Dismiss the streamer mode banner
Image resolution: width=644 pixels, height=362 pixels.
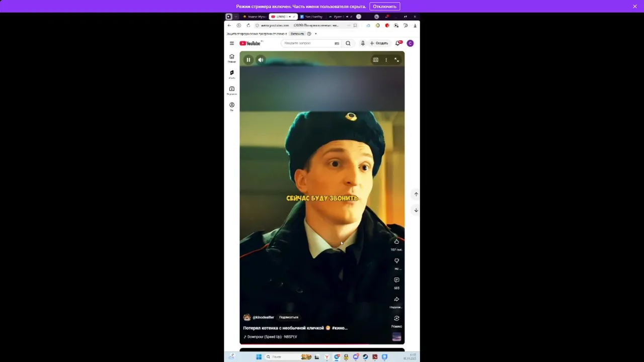click(635, 7)
